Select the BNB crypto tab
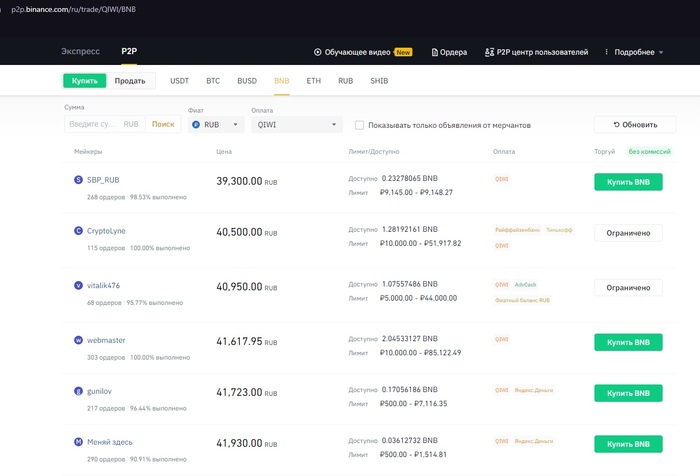 coord(282,81)
